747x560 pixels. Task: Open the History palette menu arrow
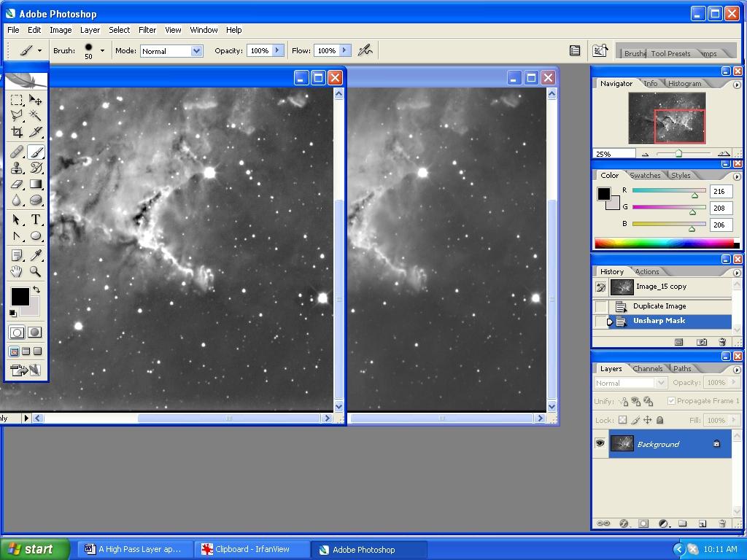737,273
